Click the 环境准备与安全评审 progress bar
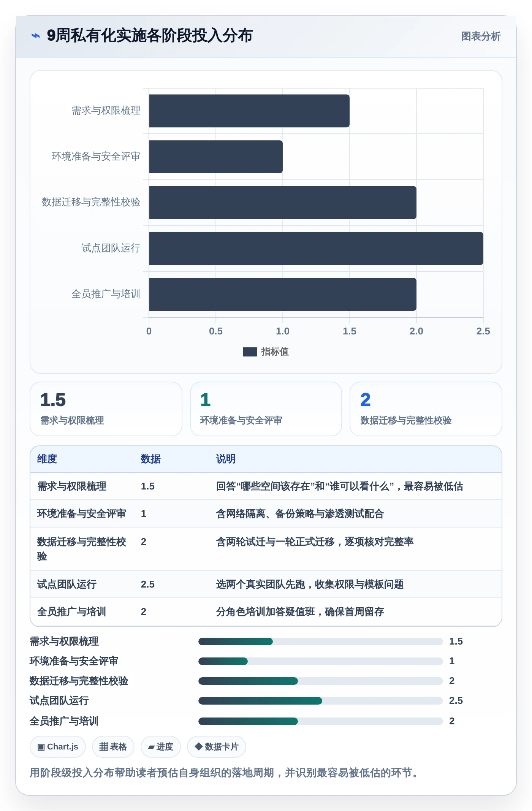Screen dimensions: 532x811 click(321, 661)
